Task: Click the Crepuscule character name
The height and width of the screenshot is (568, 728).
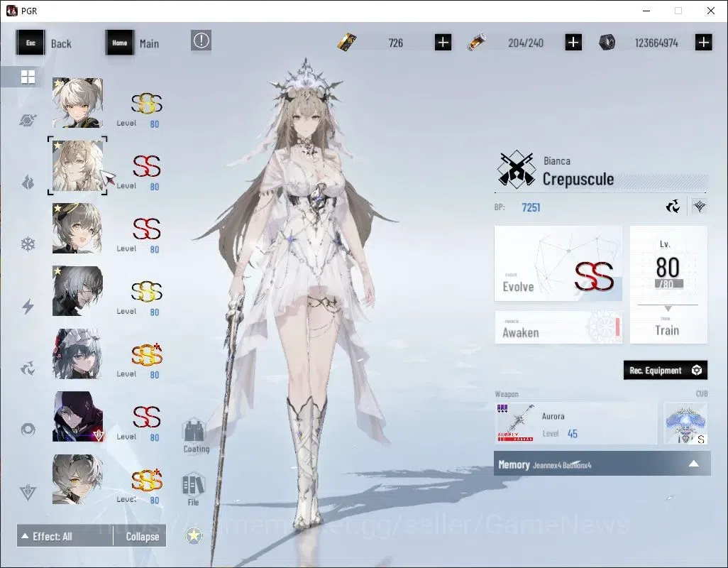Action: [578, 179]
